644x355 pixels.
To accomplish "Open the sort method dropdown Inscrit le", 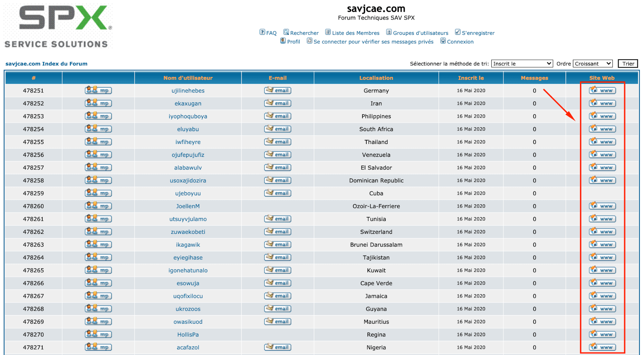I will [522, 63].
